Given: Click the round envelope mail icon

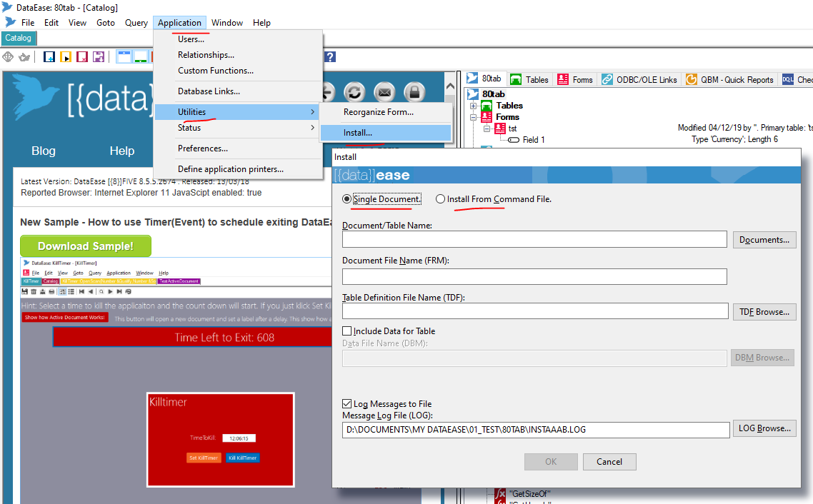Looking at the screenshot, I should (384, 93).
